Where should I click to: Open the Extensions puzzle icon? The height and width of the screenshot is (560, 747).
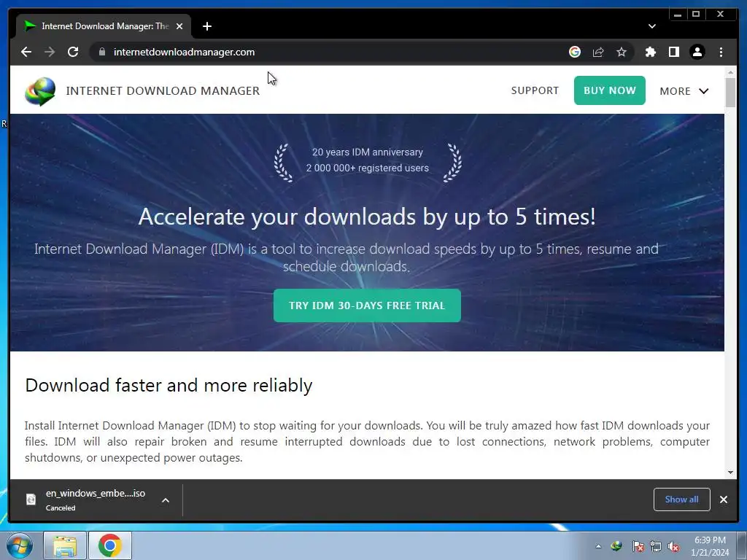click(650, 52)
